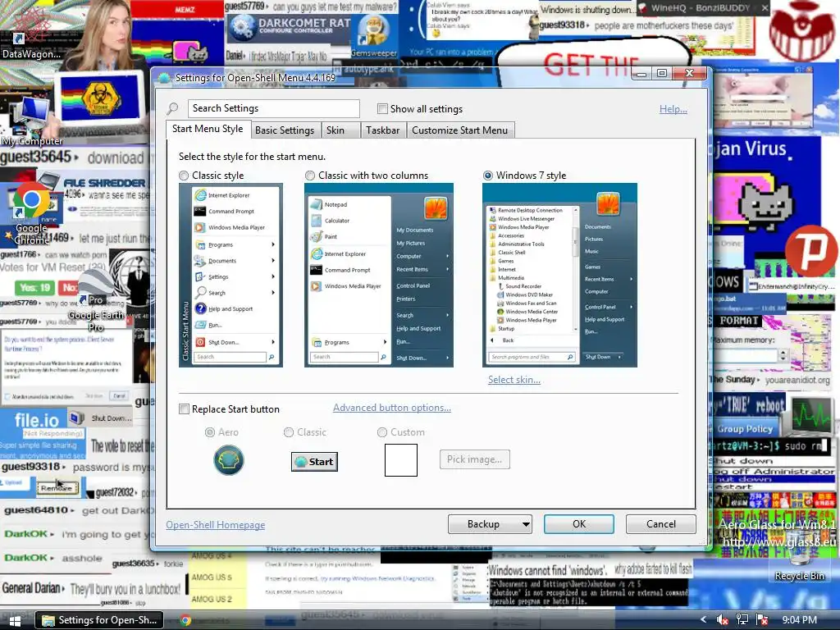The height and width of the screenshot is (630, 840).
Task: Focus the Search Settings input field
Action: tap(274, 109)
